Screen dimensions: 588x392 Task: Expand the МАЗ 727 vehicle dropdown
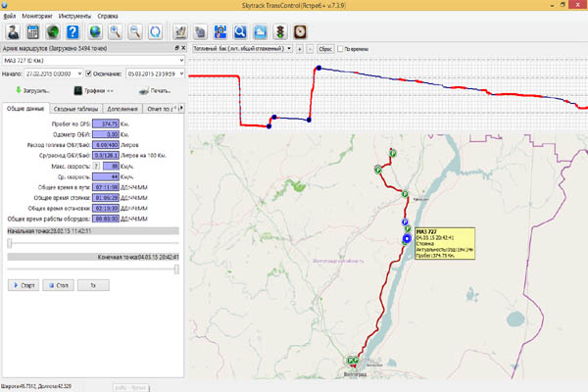[x=179, y=60]
